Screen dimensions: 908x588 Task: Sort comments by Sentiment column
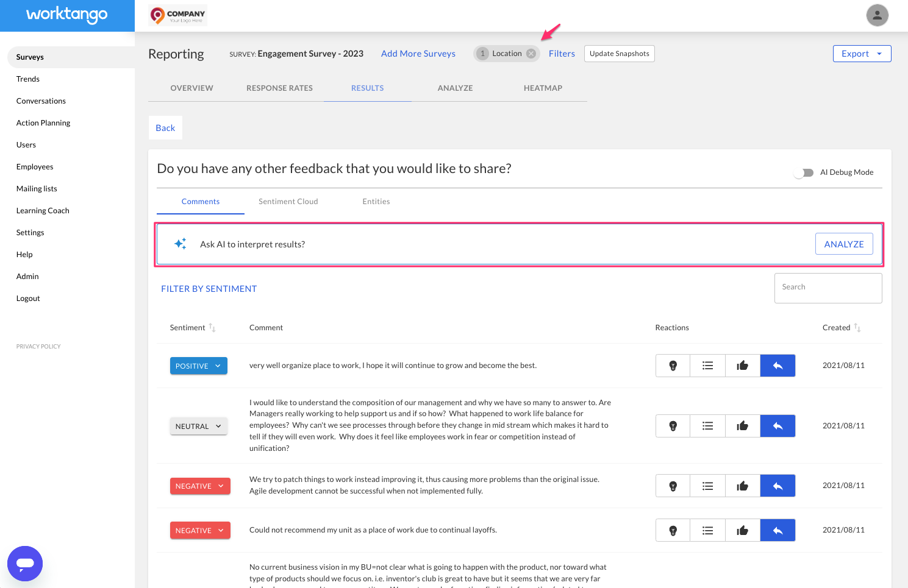212,328
